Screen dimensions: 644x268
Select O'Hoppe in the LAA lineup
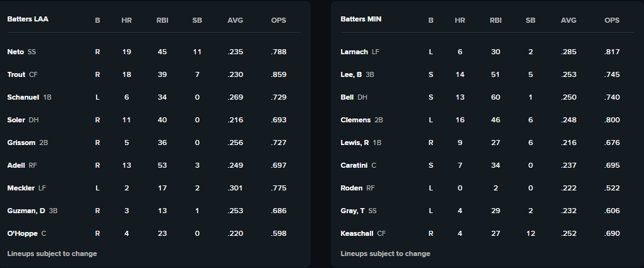(23, 233)
